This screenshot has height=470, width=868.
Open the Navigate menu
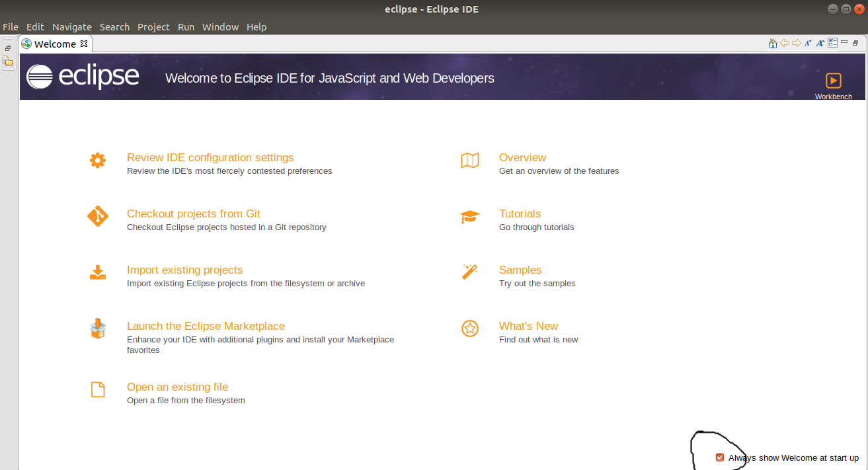[72, 27]
